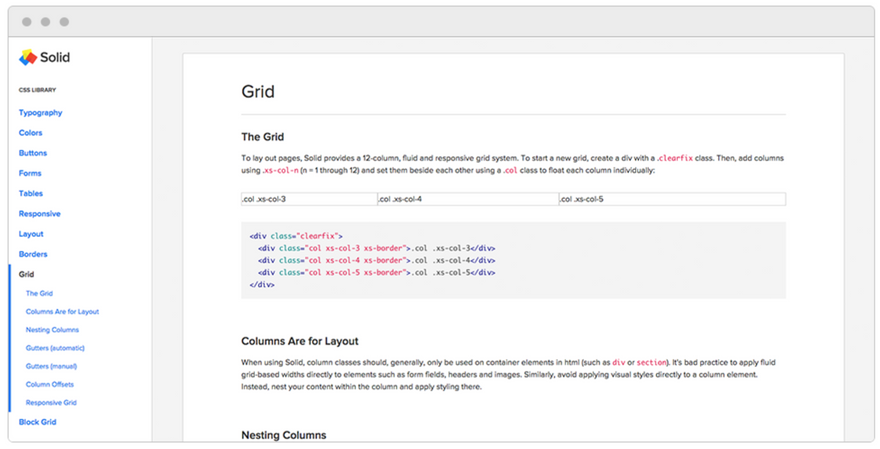Image resolution: width=880 pixels, height=449 pixels.
Task: Jump to Responsive Grid subsection
Action: [x=51, y=403]
